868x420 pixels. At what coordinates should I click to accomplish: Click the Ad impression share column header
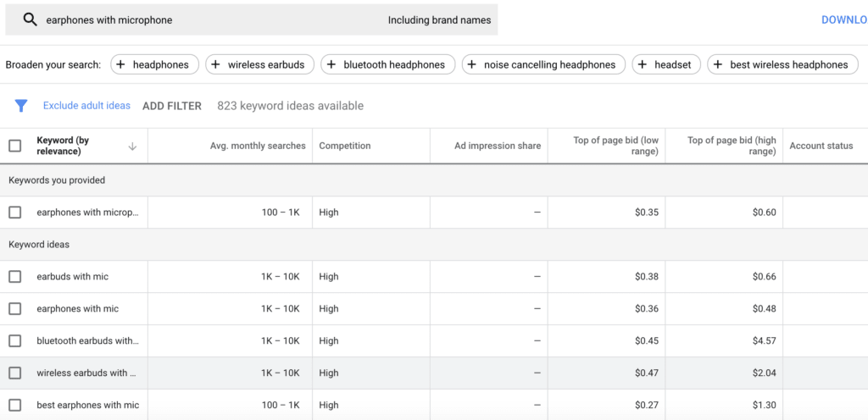coord(498,146)
